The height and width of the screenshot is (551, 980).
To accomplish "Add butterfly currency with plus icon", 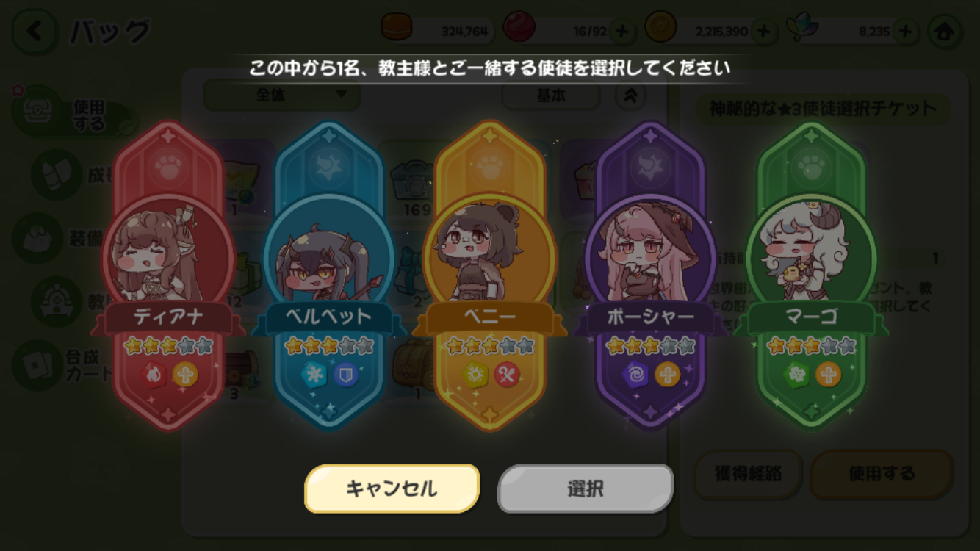I will tap(905, 31).
